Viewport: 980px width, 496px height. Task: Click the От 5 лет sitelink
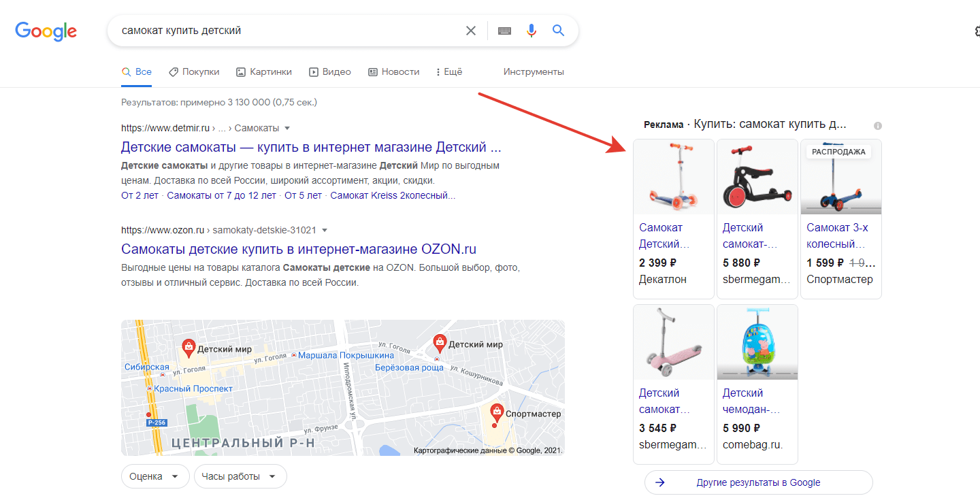point(303,195)
